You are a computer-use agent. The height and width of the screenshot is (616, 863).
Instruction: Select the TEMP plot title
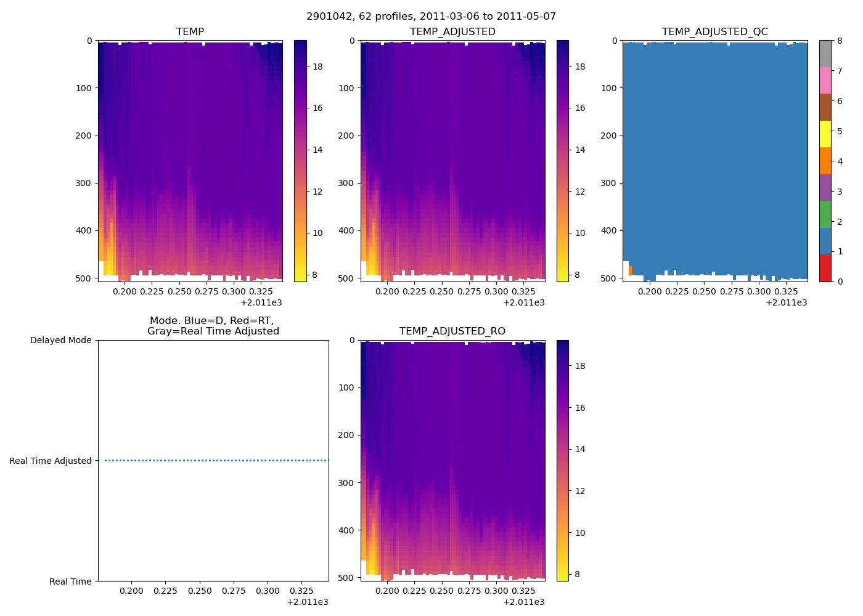click(x=190, y=32)
